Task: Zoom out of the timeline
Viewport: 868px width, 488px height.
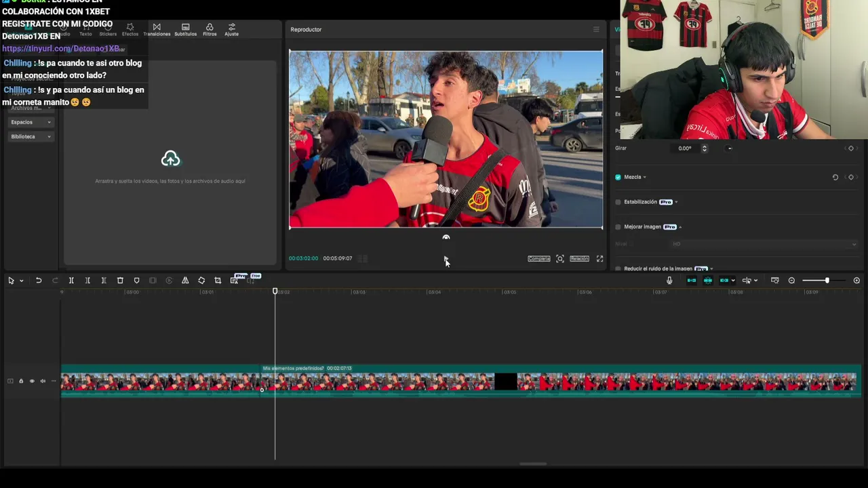Action: click(791, 281)
